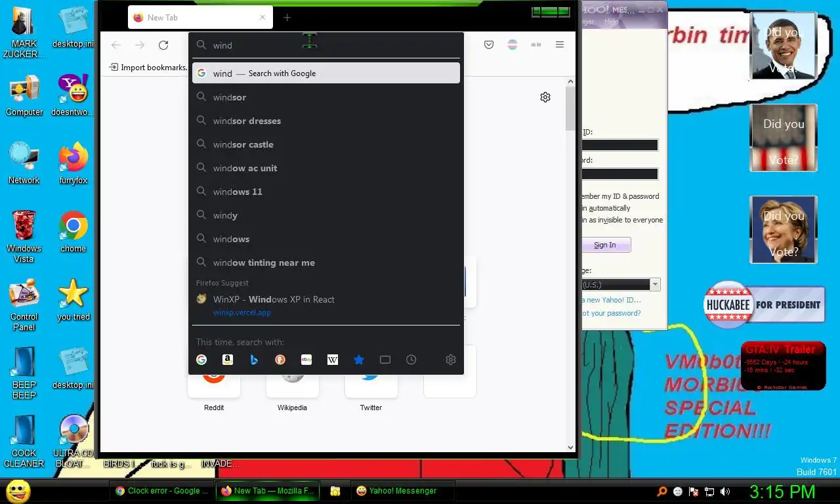Viewport: 840px width, 504px height.
Task: Open the 'you tried' star icon
Action: click(73, 300)
